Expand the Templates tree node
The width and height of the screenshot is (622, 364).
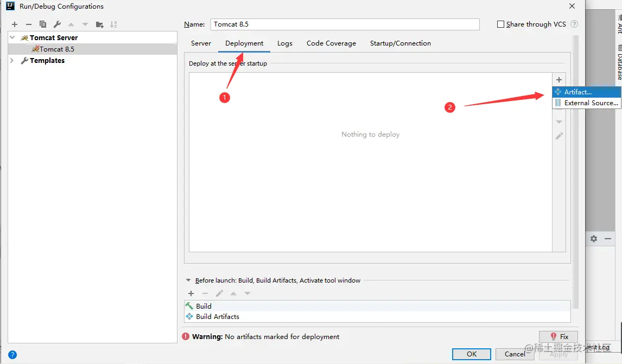(12, 60)
